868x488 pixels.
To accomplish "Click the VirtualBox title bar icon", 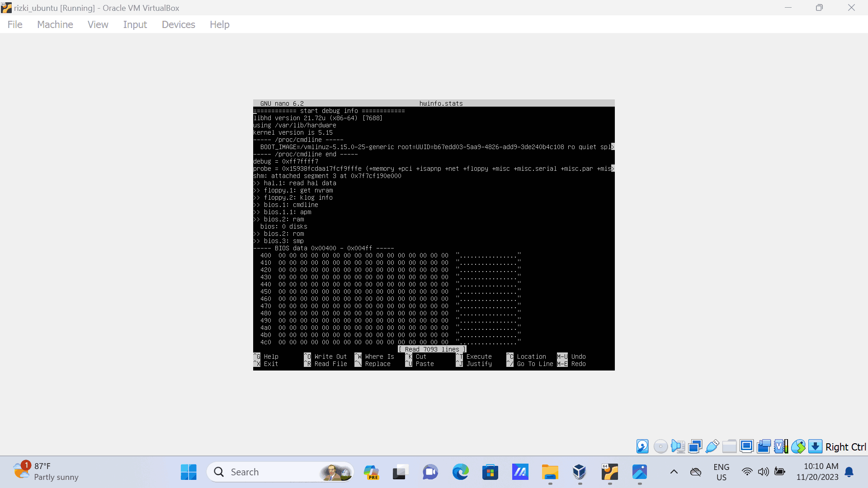I will (6, 8).
